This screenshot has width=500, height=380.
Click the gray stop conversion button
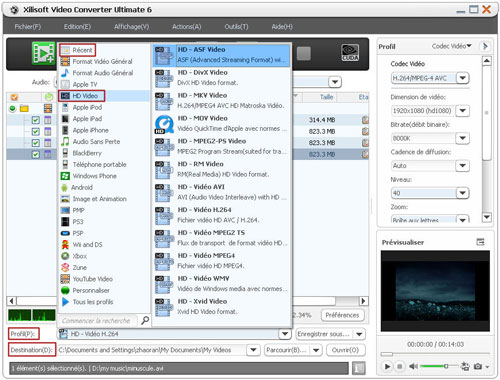(304, 53)
